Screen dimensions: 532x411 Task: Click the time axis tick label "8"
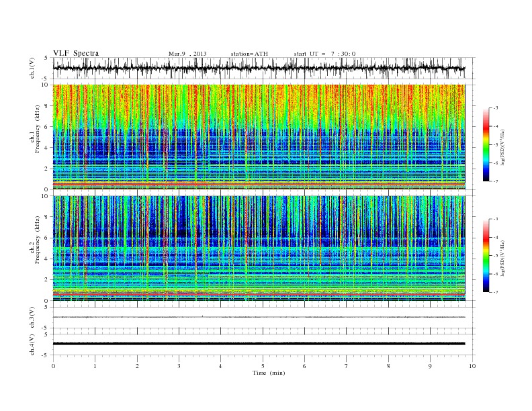(x=388, y=366)
